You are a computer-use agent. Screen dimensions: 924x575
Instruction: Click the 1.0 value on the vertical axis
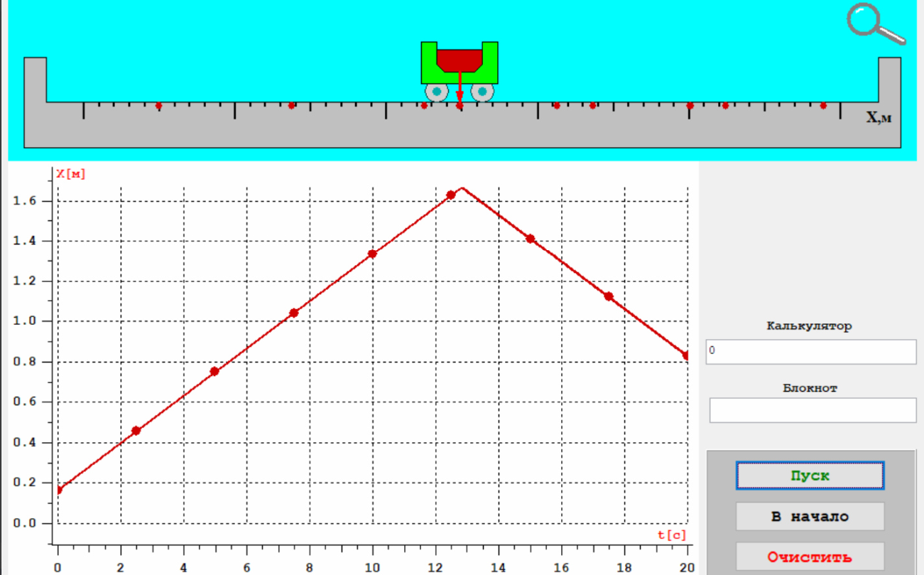[26, 321]
